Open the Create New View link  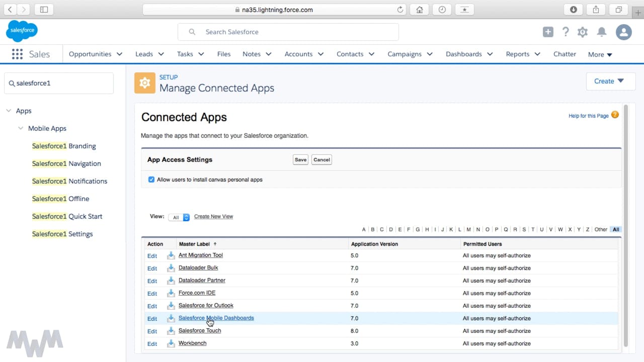pos(213,217)
